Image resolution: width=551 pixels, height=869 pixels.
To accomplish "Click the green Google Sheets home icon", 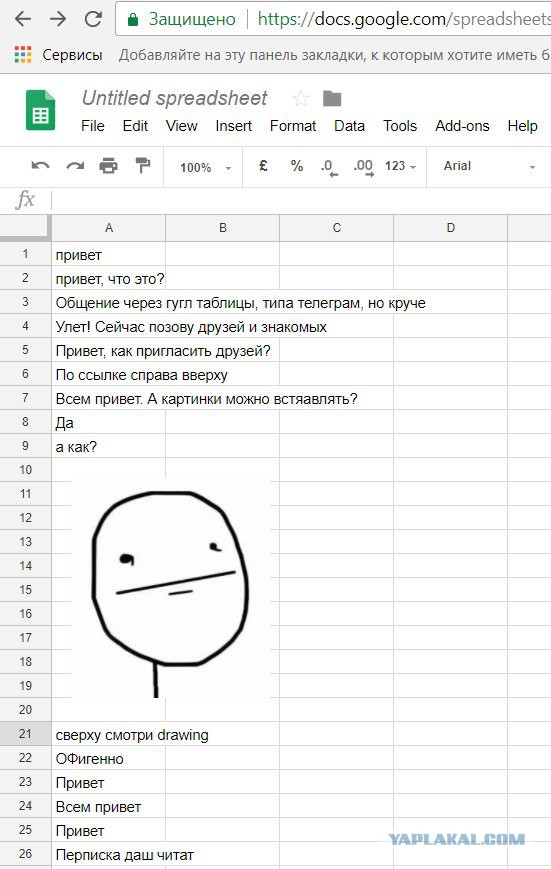I will pyautogui.click(x=40, y=110).
